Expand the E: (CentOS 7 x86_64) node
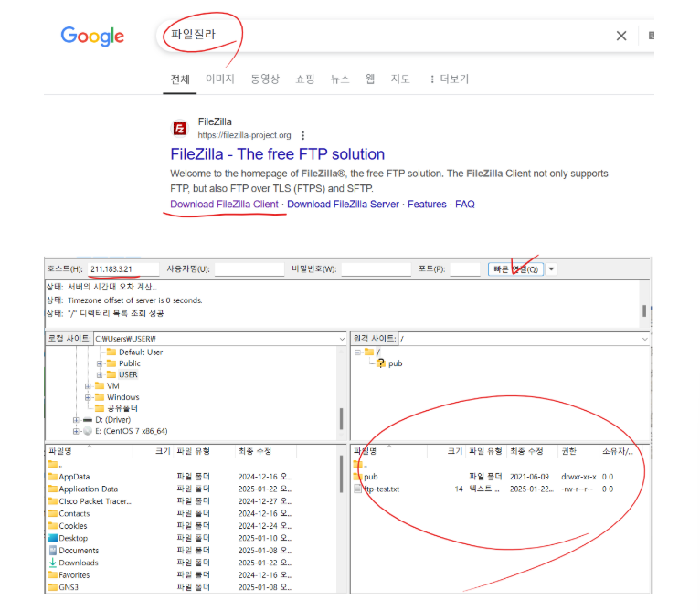This screenshot has height=610, width=700. coord(76,431)
